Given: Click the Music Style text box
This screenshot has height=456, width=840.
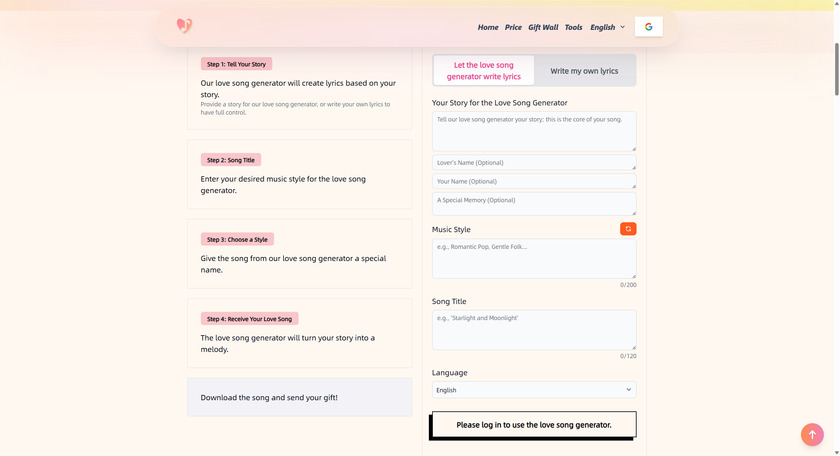Looking at the screenshot, I should pyautogui.click(x=534, y=258).
